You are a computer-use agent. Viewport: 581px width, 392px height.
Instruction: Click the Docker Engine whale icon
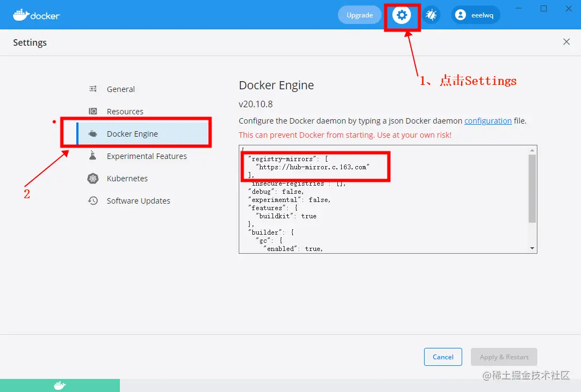coord(93,133)
